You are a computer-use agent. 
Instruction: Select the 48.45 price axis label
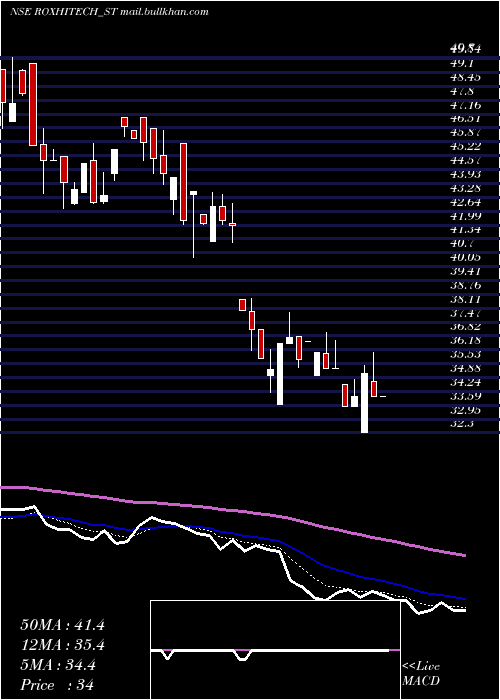coord(465,77)
